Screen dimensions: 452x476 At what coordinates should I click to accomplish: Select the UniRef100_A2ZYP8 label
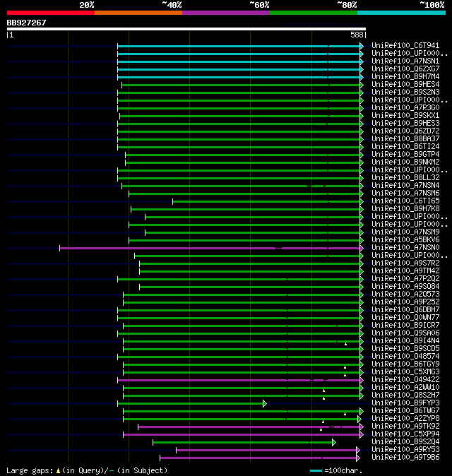point(405,418)
